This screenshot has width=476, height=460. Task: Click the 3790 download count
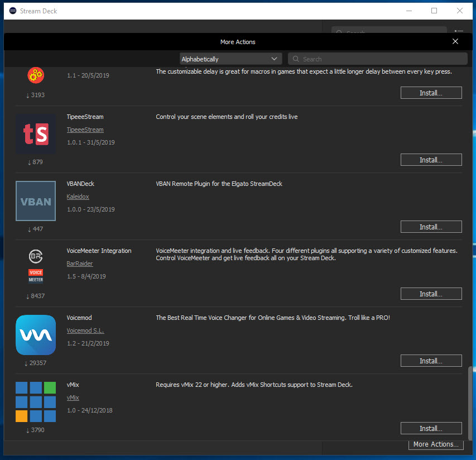point(35,430)
